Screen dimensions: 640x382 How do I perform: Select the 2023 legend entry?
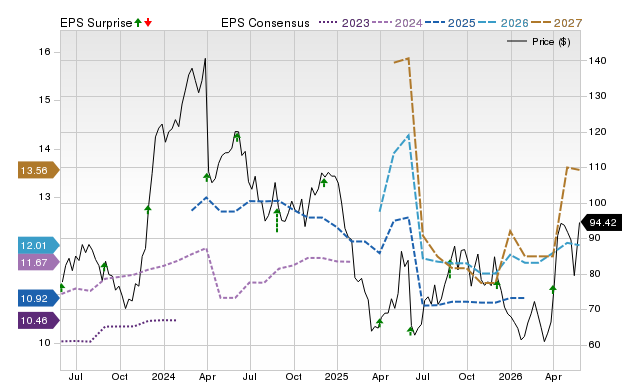click(344, 23)
